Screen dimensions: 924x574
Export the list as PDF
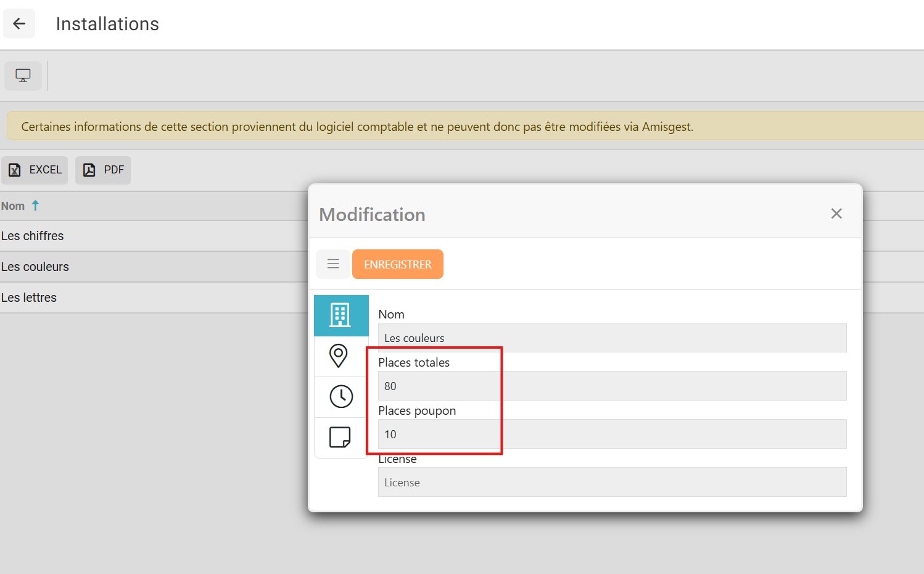click(x=103, y=170)
